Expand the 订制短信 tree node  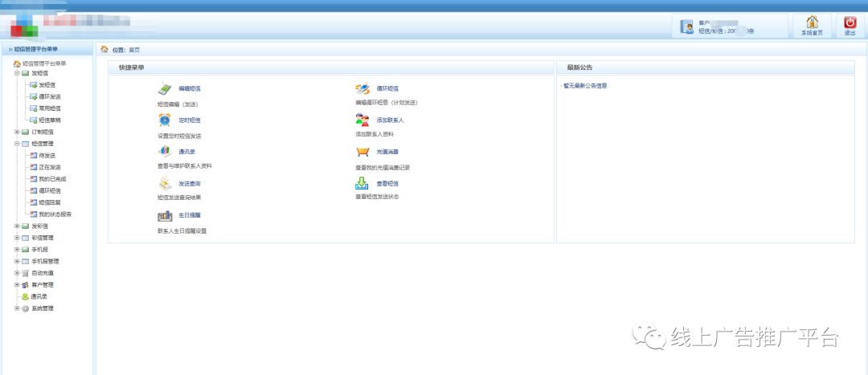[17, 132]
